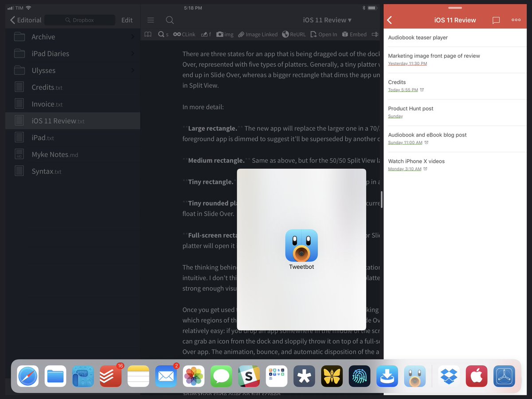Image resolution: width=532 pixels, height=399 pixels.
Task: Tap the floating Tweetbot drag platter
Action: (x=301, y=249)
